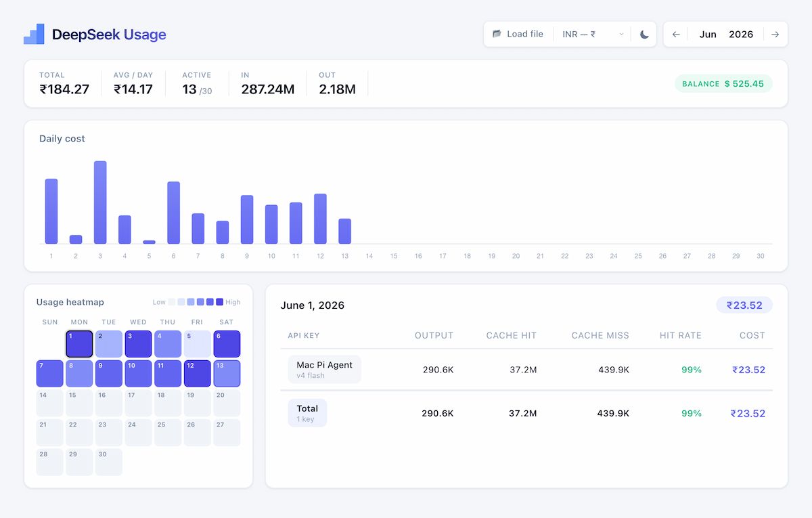Select heatmap cell for June 1
This screenshot has height=518, width=812.
79,344
